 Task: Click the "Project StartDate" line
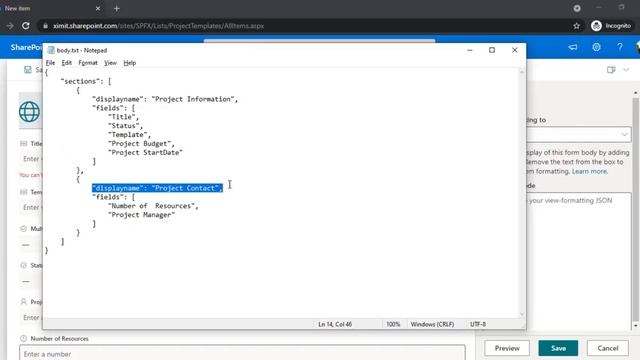(145, 153)
